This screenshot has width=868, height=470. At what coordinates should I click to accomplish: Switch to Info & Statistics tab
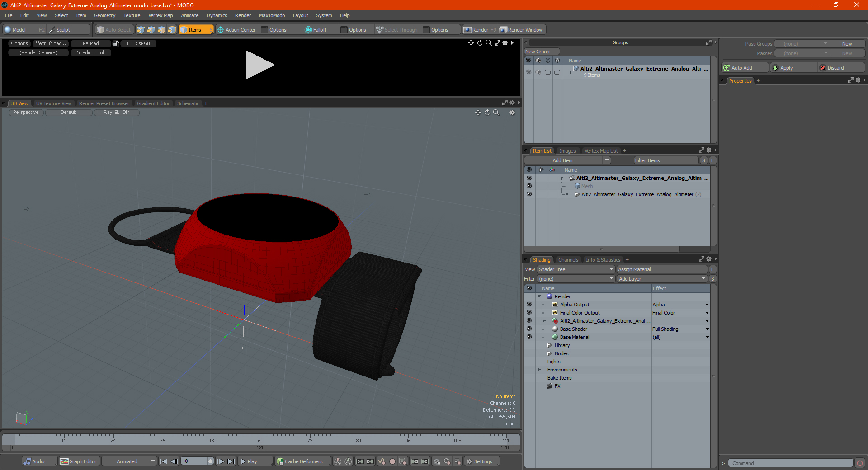[x=603, y=260]
